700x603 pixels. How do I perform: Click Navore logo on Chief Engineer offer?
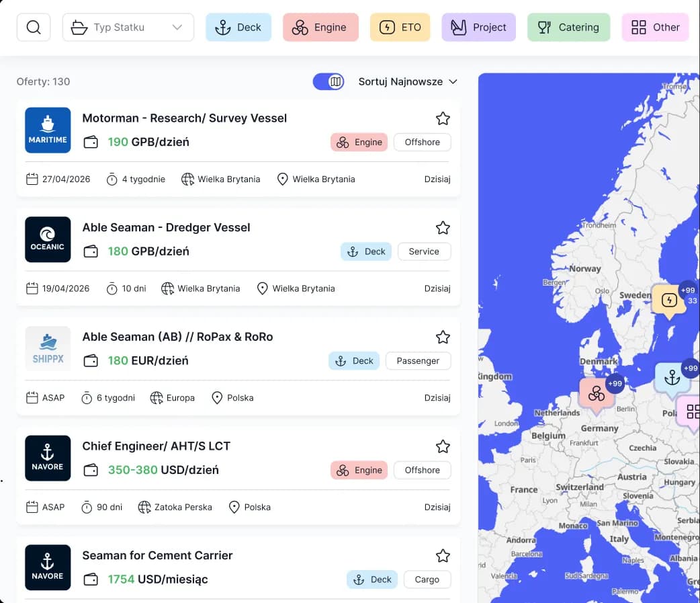[48, 458]
